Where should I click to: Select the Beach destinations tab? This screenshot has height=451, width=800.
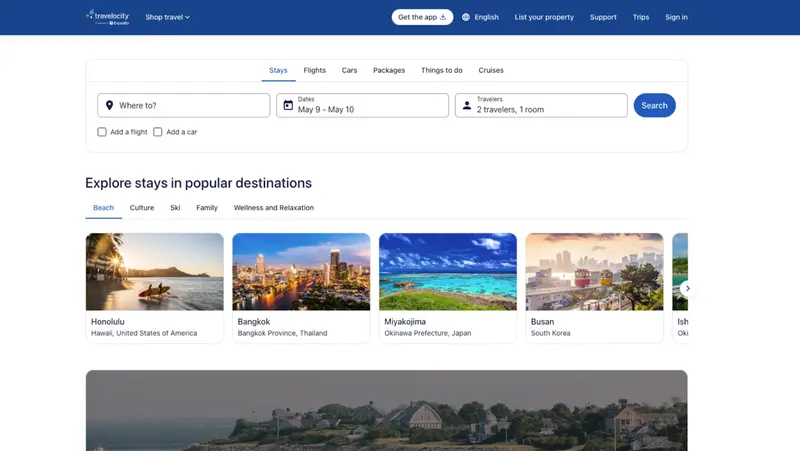tap(104, 208)
